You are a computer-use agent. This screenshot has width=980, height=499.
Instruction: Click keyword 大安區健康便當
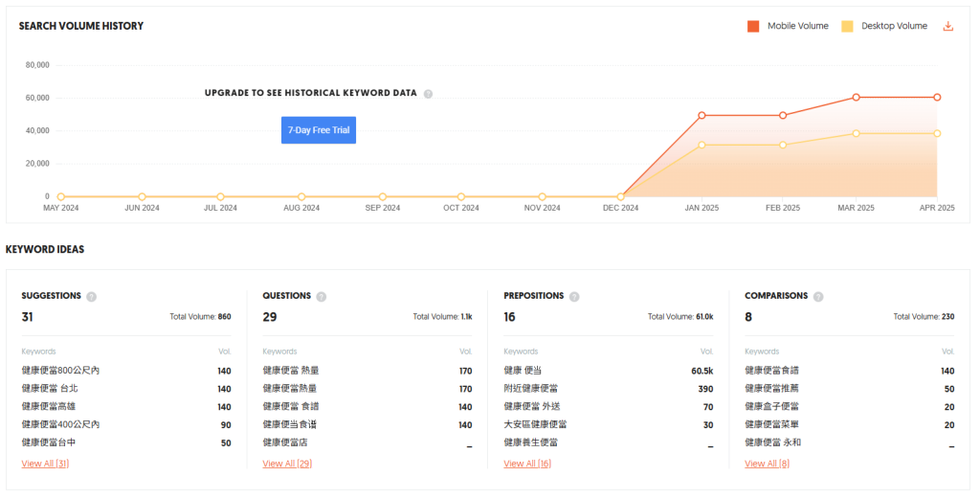tap(536, 424)
